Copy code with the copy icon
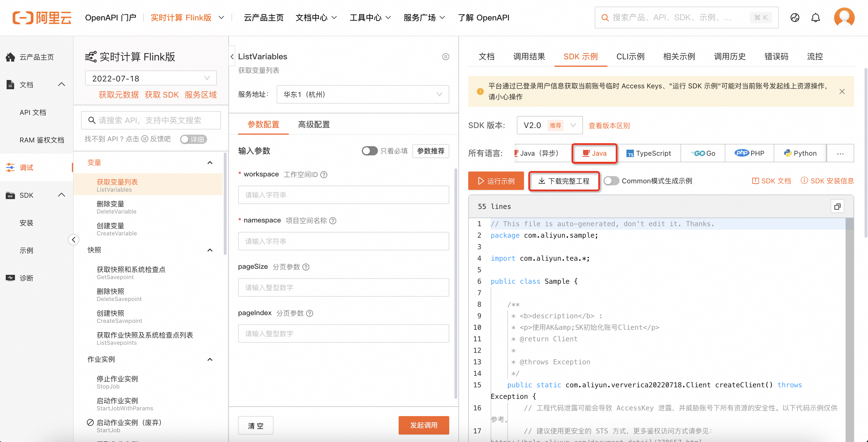Viewport: 868px width, 442px height. 837,207
